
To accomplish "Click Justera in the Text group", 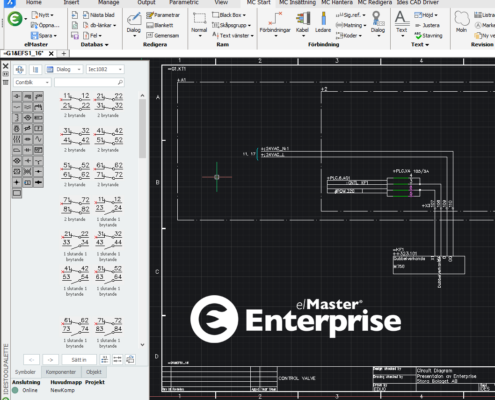I will (x=427, y=25).
